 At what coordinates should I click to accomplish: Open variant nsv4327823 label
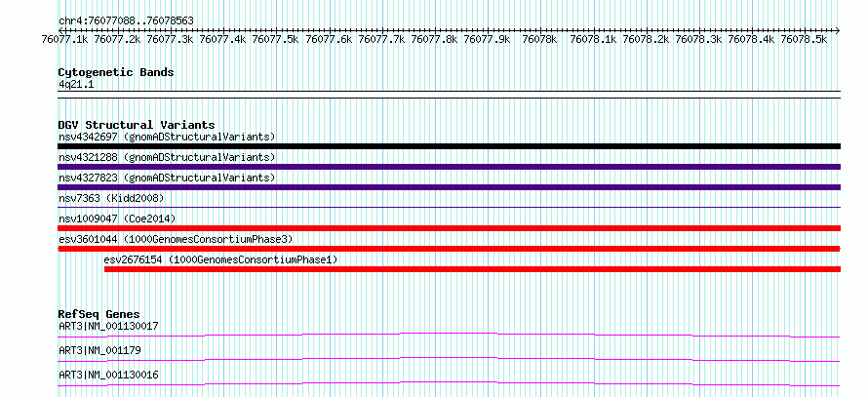click(167, 178)
